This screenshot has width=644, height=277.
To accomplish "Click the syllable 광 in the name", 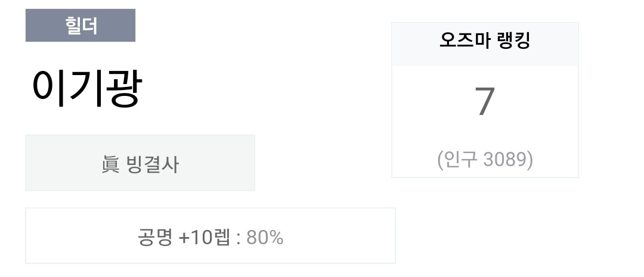I will click(125, 89).
